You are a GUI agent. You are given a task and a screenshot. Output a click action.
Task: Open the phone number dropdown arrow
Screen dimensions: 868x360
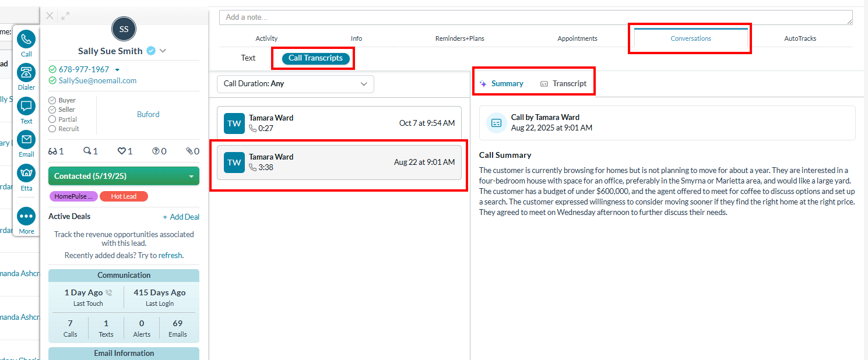pyautogui.click(x=117, y=70)
